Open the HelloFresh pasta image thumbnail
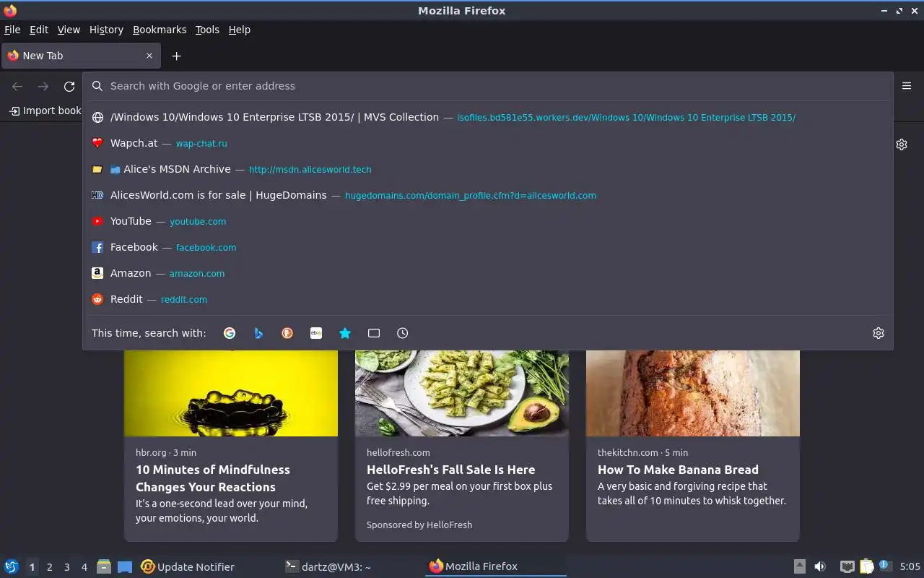 coord(462,393)
